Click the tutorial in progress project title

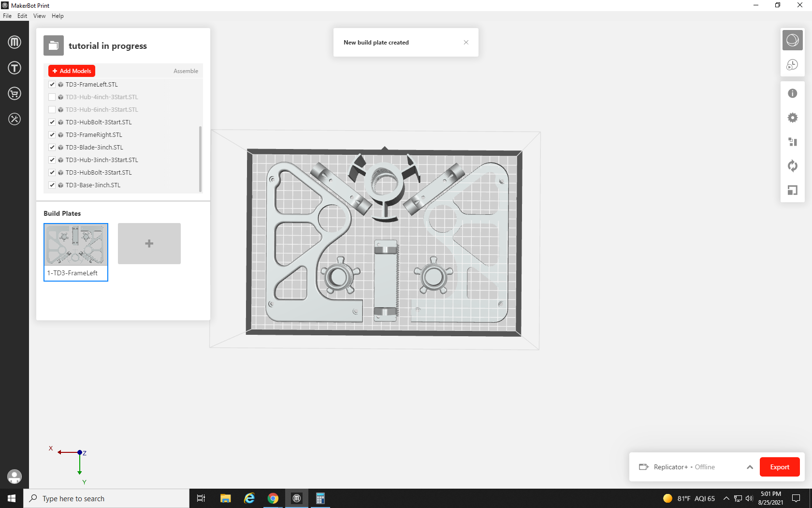click(x=108, y=46)
